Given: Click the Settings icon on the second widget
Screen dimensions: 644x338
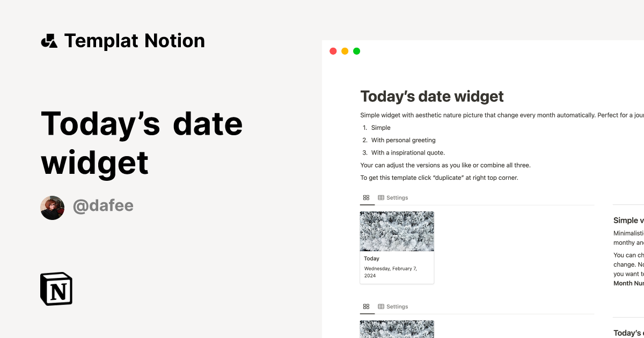Looking at the screenshot, I should (x=382, y=306).
